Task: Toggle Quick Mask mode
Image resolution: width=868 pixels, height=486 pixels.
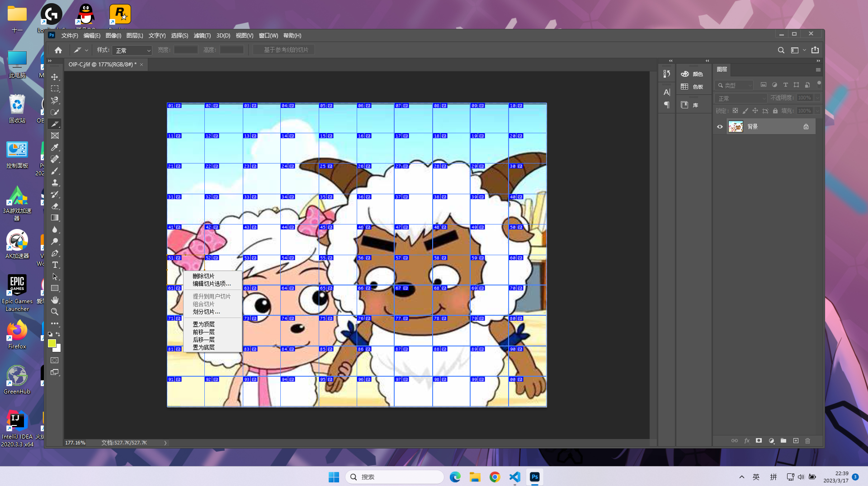Action: [x=55, y=360]
